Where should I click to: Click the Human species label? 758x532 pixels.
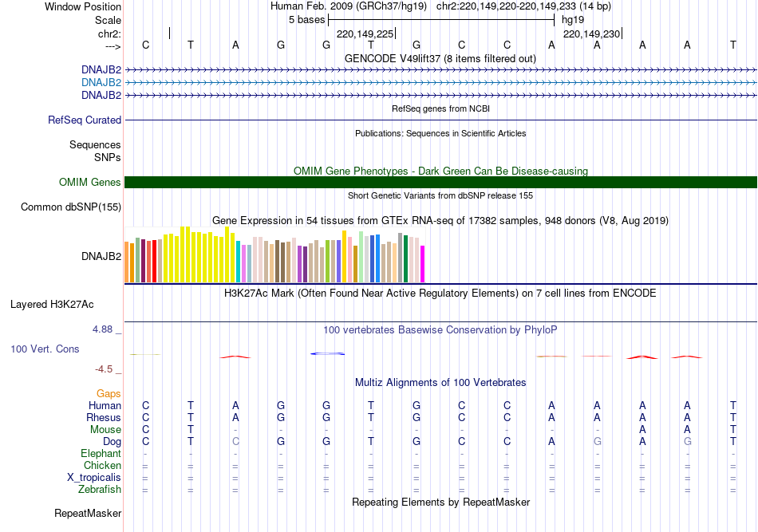coord(105,405)
